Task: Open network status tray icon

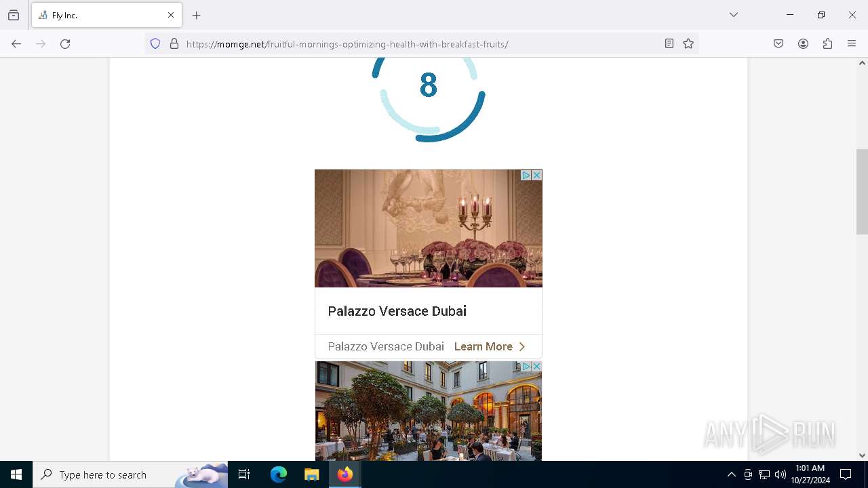Action: 764,474
